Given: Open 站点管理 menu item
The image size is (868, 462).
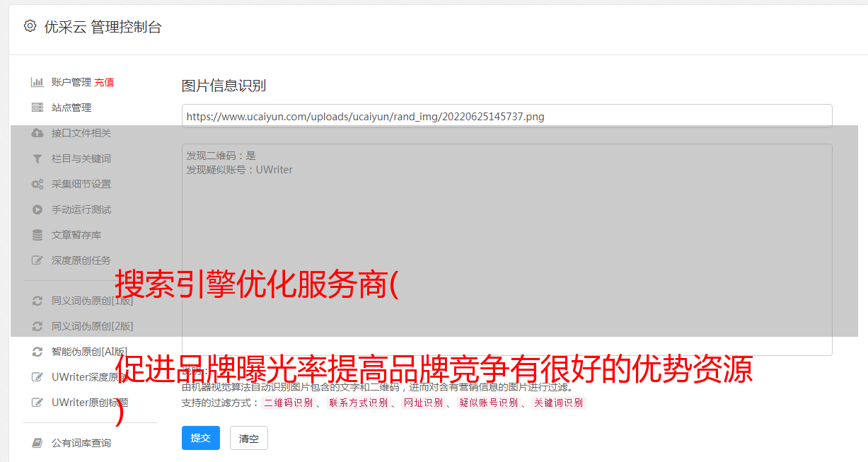Looking at the screenshot, I should tap(71, 108).
